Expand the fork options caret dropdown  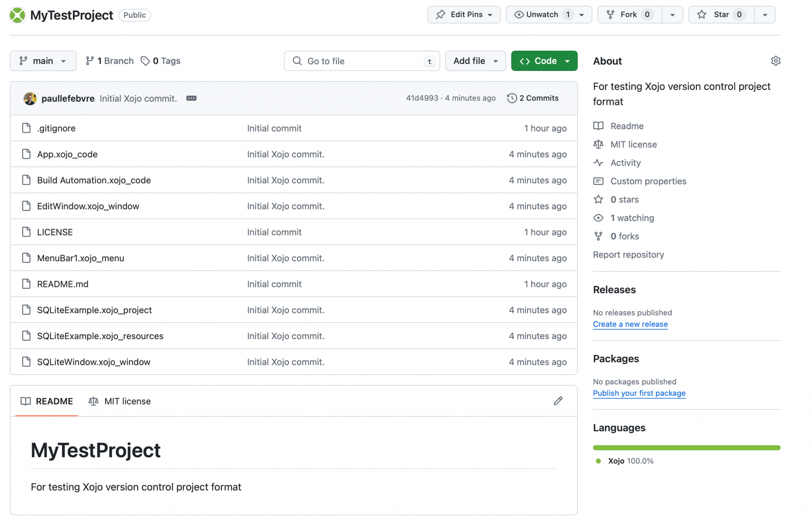[x=672, y=15]
